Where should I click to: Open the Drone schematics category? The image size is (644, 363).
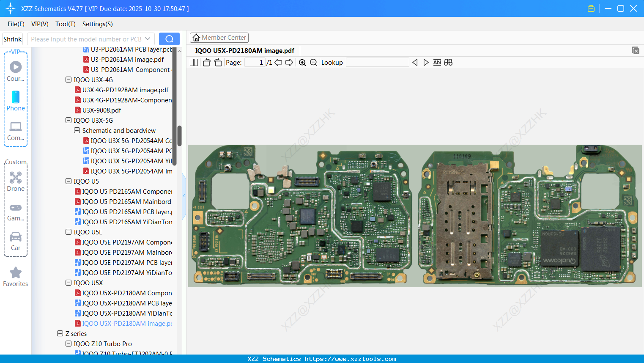click(16, 181)
